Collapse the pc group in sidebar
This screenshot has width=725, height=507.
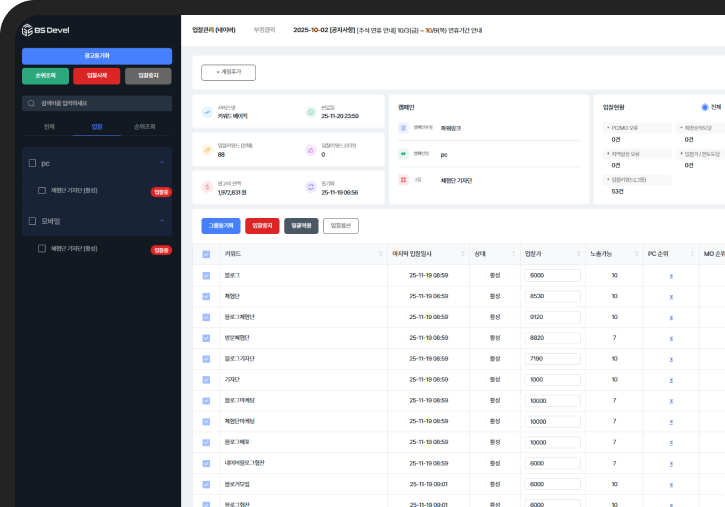click(161, 163)
